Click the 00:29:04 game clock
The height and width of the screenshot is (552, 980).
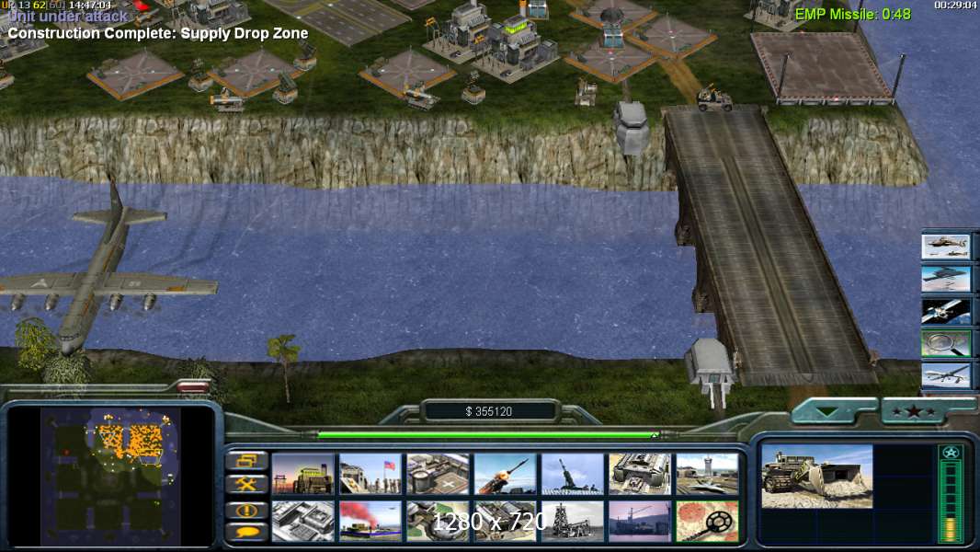click(x=955, y=5)
